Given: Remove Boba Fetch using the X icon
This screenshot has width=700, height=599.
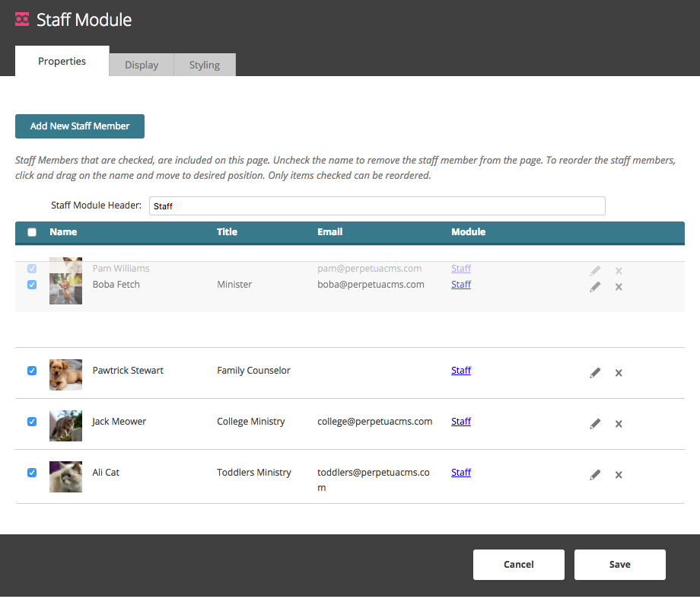Looking at the screenshot, I should coord(619,287).
